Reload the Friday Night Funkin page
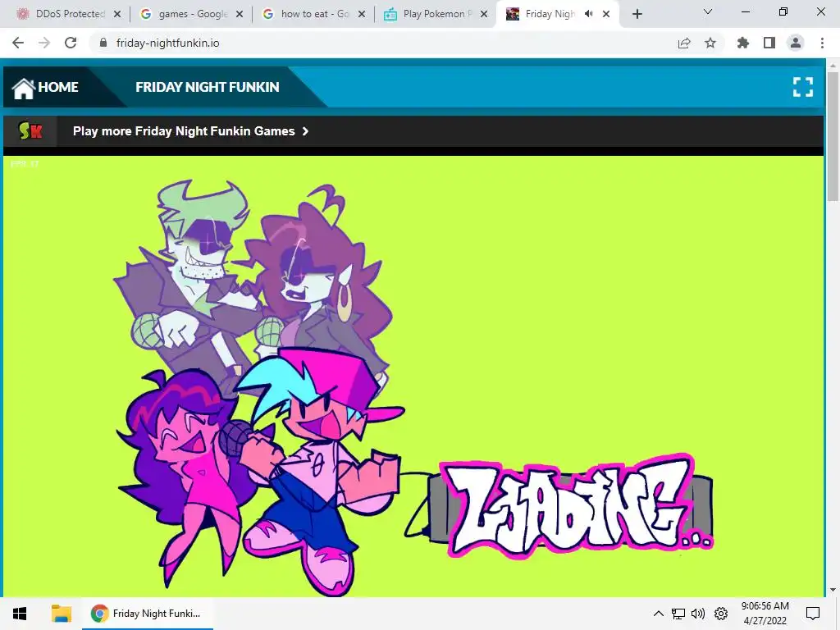The image size is (840, 630). coord(71,43)
